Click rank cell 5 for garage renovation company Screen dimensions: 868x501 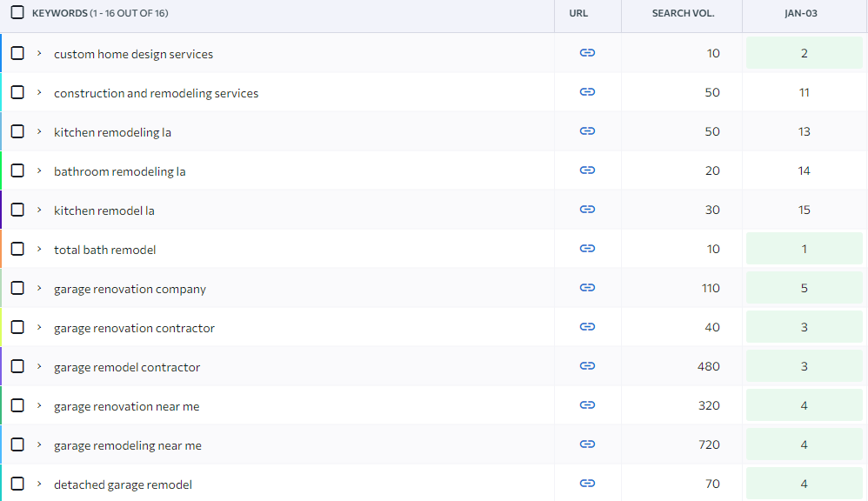[x=805, y=288]
